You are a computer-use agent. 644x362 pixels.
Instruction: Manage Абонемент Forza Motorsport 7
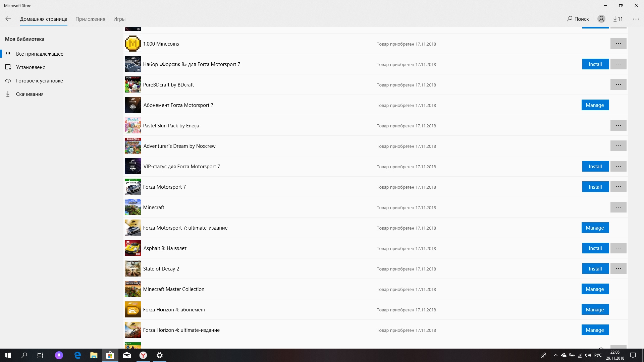(x=595, y=105)
